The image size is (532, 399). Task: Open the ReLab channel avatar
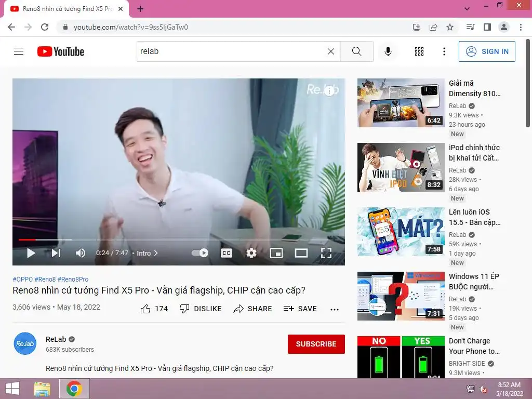pos(25,343)
